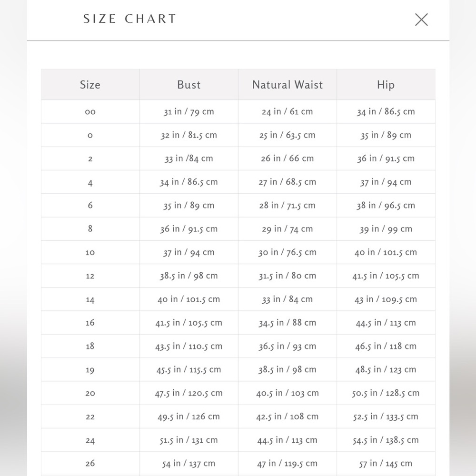Click the Hip column header
476x476 pixels.
[x=386, y=85]
